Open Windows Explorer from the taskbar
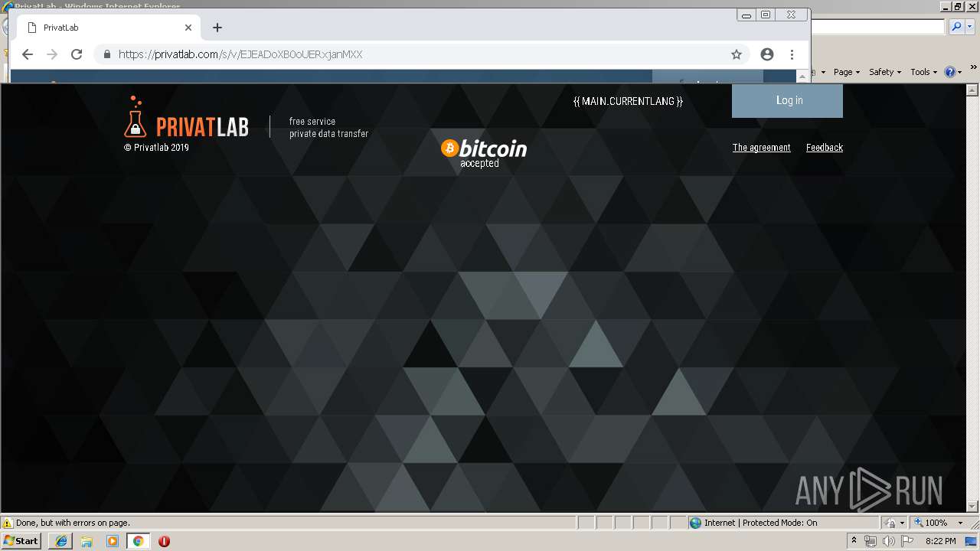This screenshot has width=980, height=551. (x=87, y=541)
